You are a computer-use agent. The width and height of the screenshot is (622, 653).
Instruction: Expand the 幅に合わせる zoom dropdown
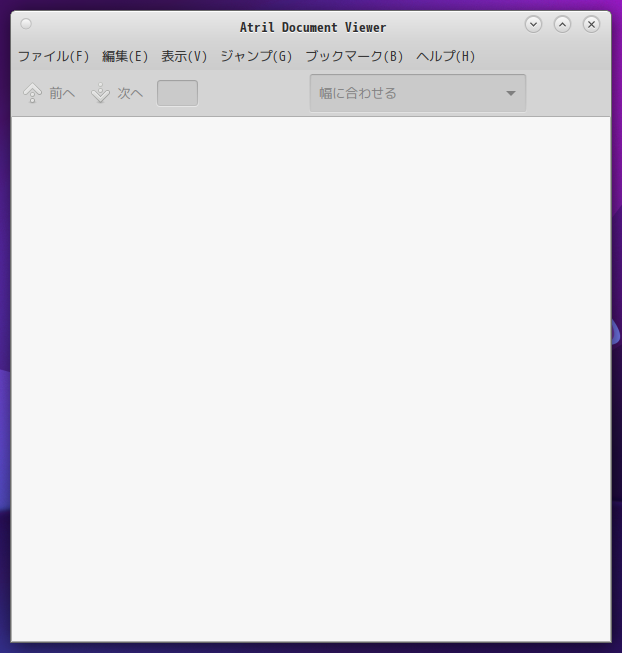tap(418, 93)
